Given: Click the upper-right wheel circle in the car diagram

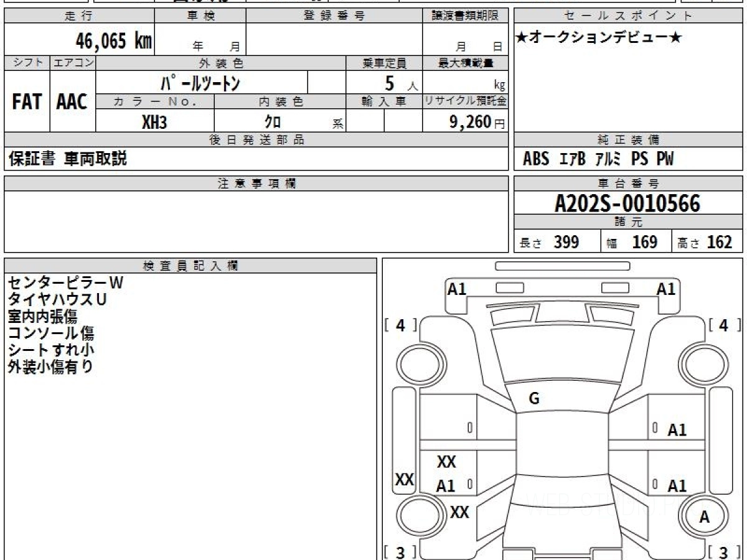Looking at the screenshot, I should (699, 363).
